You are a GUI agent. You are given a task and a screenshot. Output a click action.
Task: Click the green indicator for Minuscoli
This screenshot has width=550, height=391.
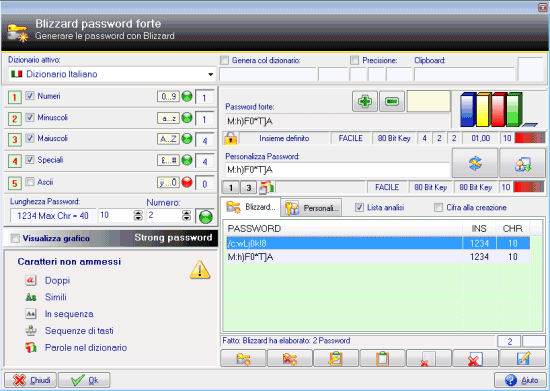click(x=187, y=118)
